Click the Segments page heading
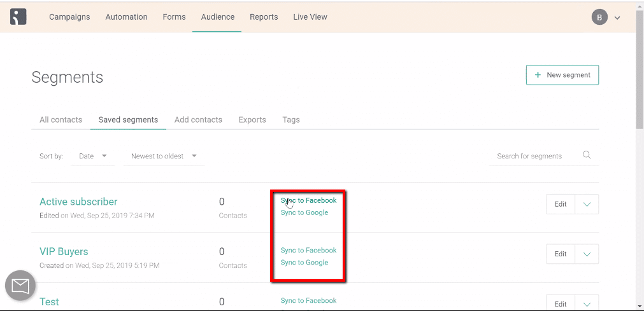This screenshot has height=311, width=644. [x=68, y=77]
